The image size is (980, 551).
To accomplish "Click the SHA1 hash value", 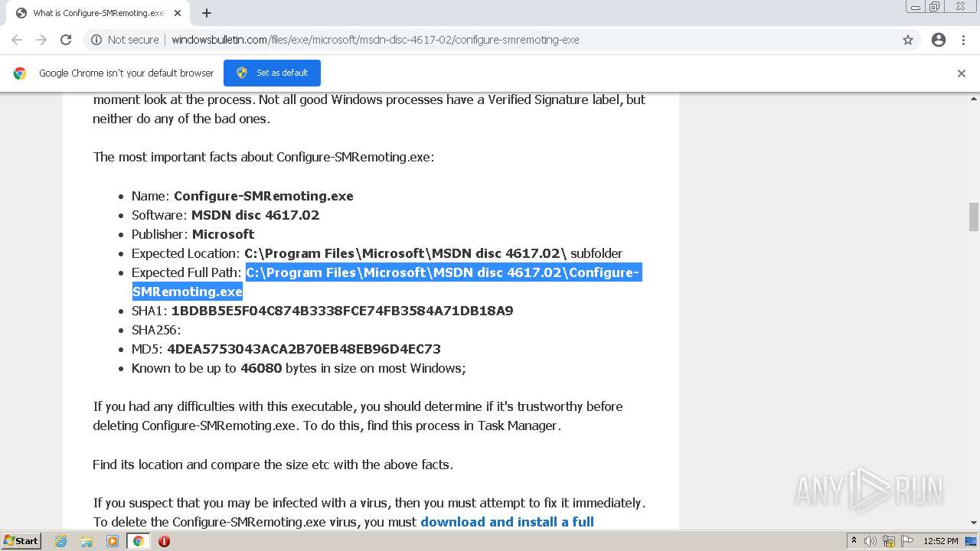I will pos(342,311).
